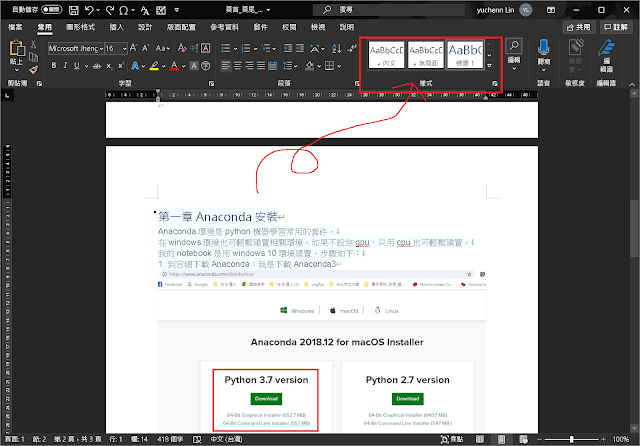Switch to Print Layout view
Image resolution: width=640 pixels, height=446 pixels.
pos(501,439)
